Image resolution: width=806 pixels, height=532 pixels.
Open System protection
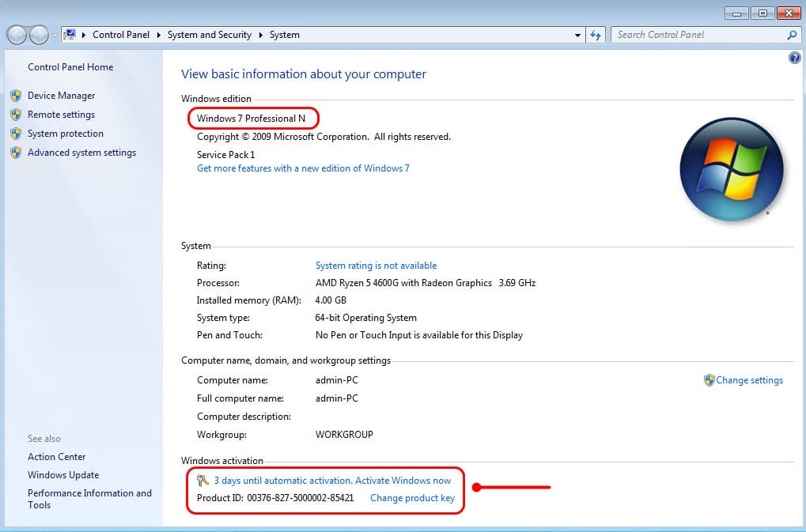tap(66, 134)
